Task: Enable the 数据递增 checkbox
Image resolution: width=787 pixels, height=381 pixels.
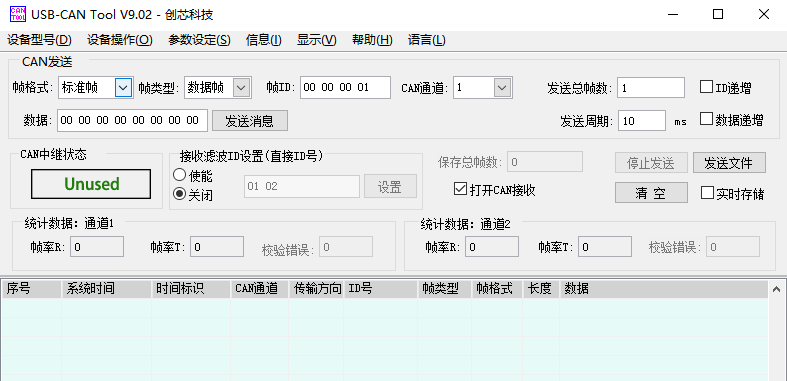Action: click(706, 119)
